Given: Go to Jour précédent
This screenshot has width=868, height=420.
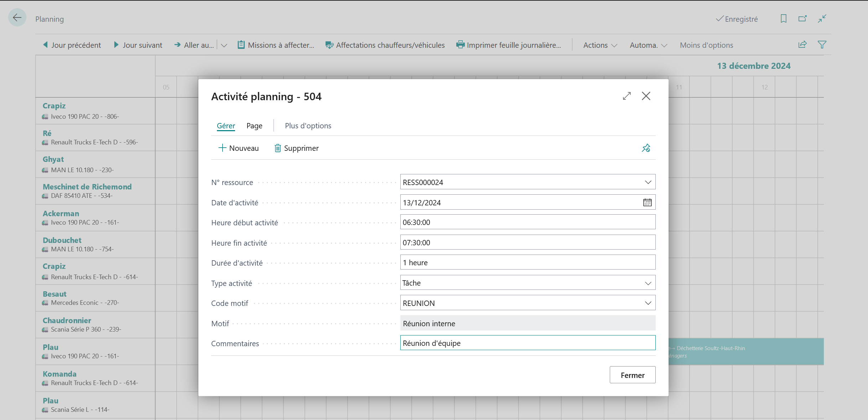Looking at the screenshot, I should point(72,45).
